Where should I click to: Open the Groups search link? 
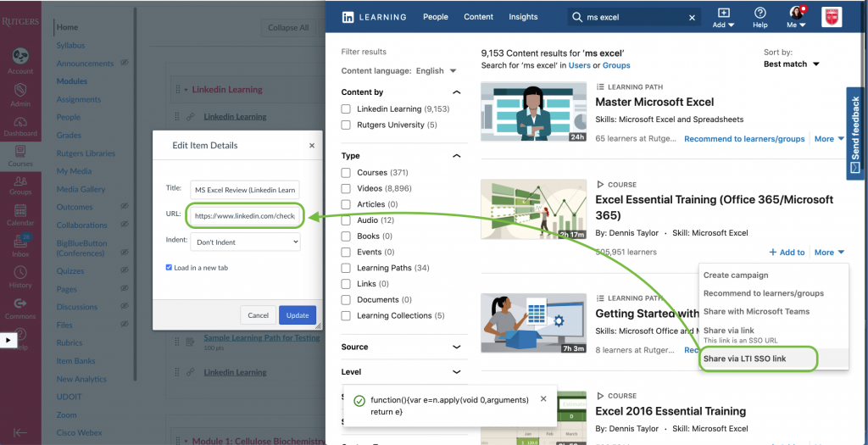click(616, 65)
